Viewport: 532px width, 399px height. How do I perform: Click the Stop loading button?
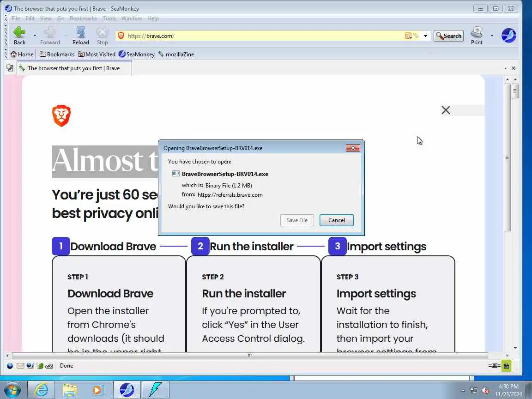[102, 36]
